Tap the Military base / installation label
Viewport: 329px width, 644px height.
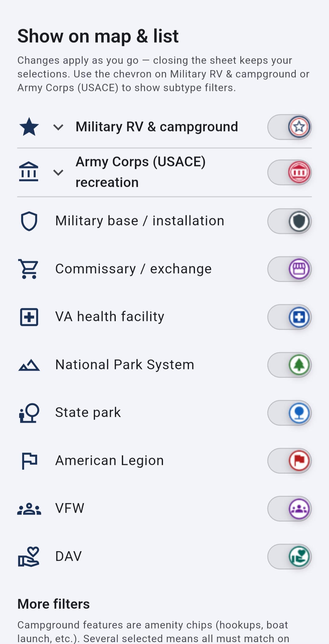(140, 221)
